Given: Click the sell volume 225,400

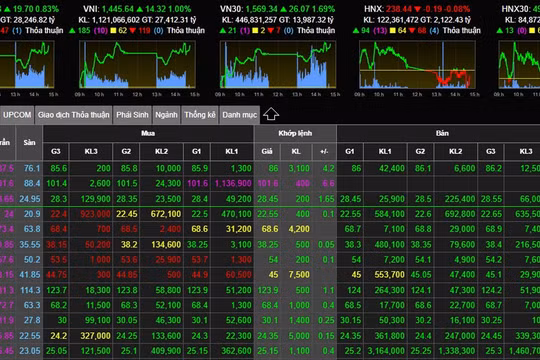Looking at the screenshot, I should click(x=460, y=199).
